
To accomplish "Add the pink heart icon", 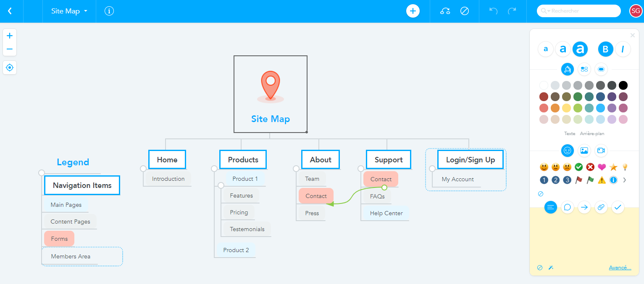I will pyautogui.click(x=602, y=167).
